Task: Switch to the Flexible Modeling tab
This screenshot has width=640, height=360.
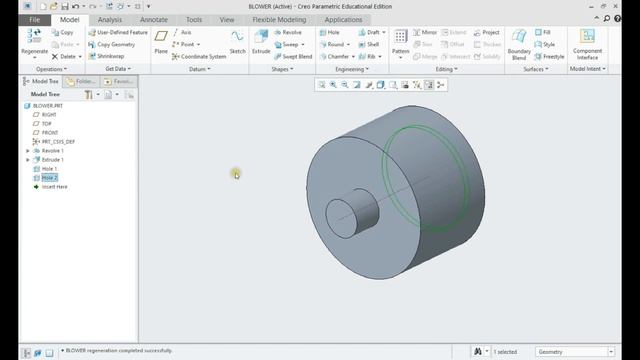Action: pyautogui.click(x=279, y=20)
